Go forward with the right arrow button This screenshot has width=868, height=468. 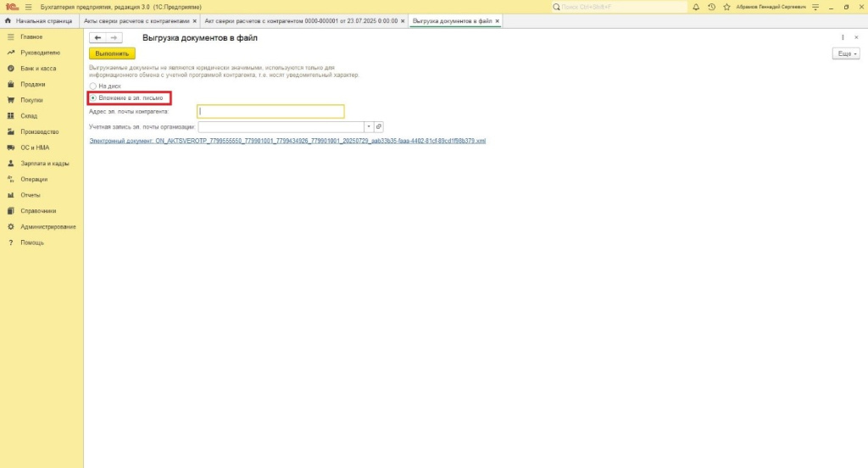tap(114, 37)
